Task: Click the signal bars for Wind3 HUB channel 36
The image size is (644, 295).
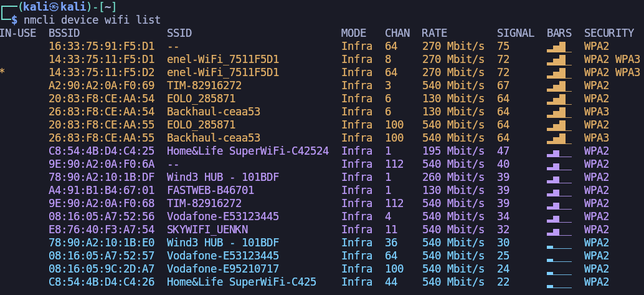Action: 559,243
